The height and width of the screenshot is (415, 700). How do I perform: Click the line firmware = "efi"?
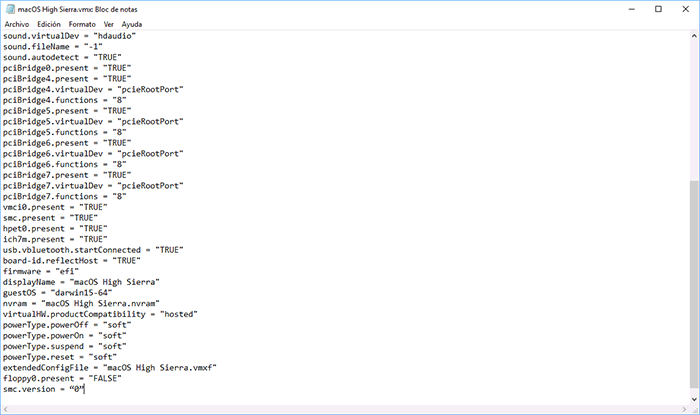(x=41, y=271)
